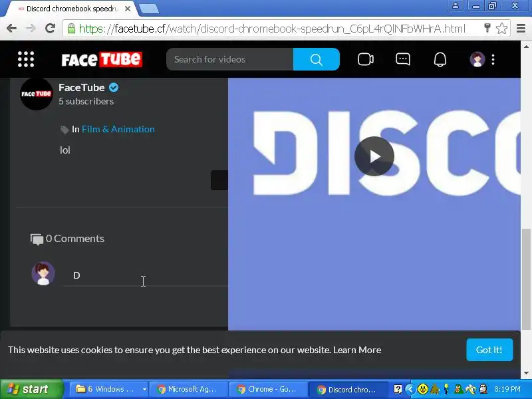This screenshot has width=532, height=399.
Task: Click the browser back arrow
Action: [x=11, y=28]
